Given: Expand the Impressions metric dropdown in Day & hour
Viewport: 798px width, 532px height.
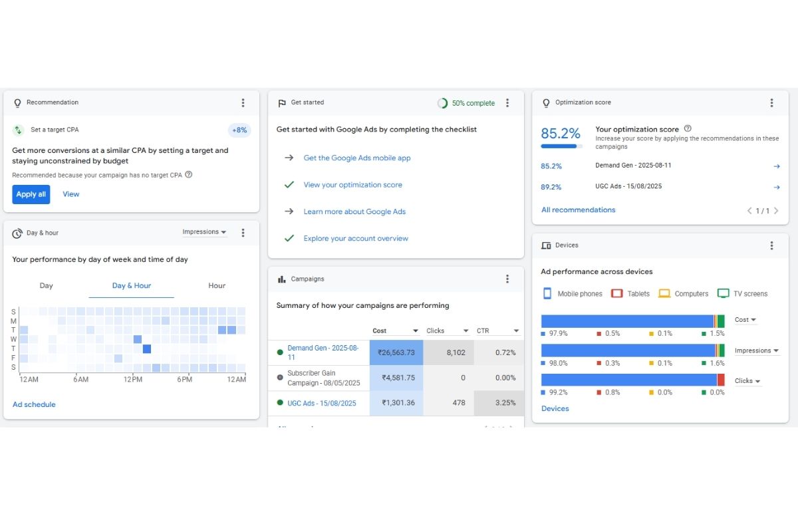Looking at the screenshot, I should tap(204, 232).
